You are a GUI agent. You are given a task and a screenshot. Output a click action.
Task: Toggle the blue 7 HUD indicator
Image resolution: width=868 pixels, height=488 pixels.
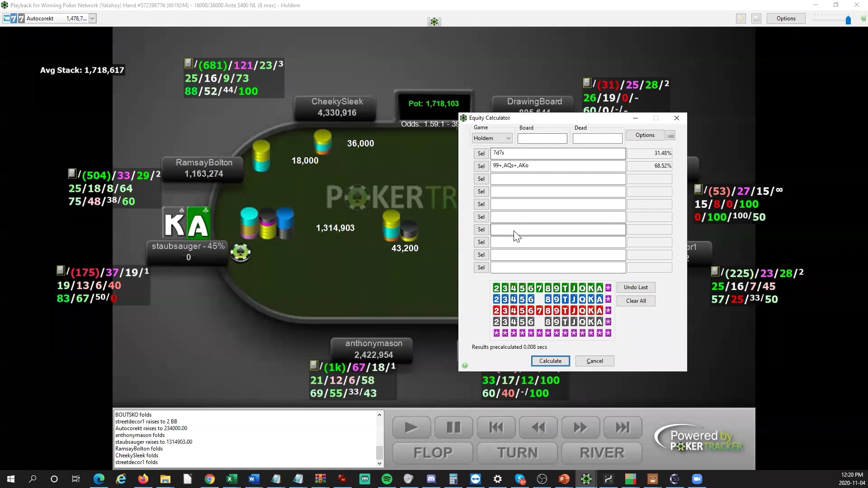13,18
